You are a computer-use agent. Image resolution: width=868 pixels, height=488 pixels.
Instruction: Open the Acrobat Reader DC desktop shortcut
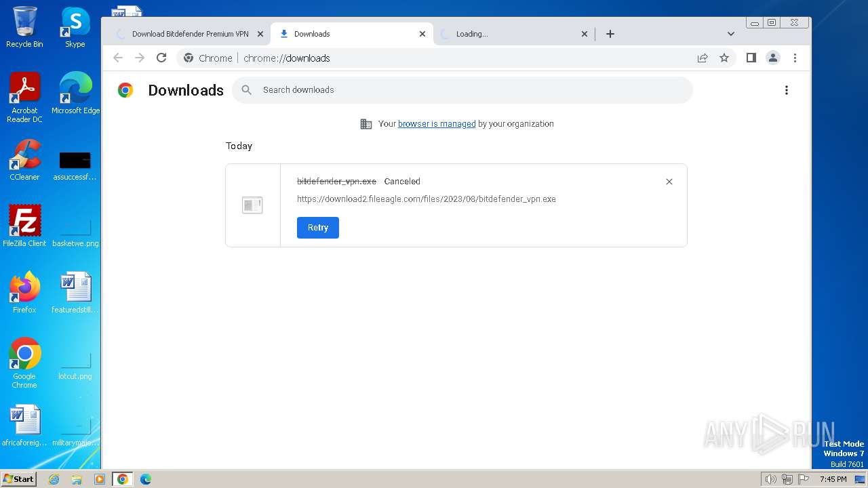click(x=24, y=98)
